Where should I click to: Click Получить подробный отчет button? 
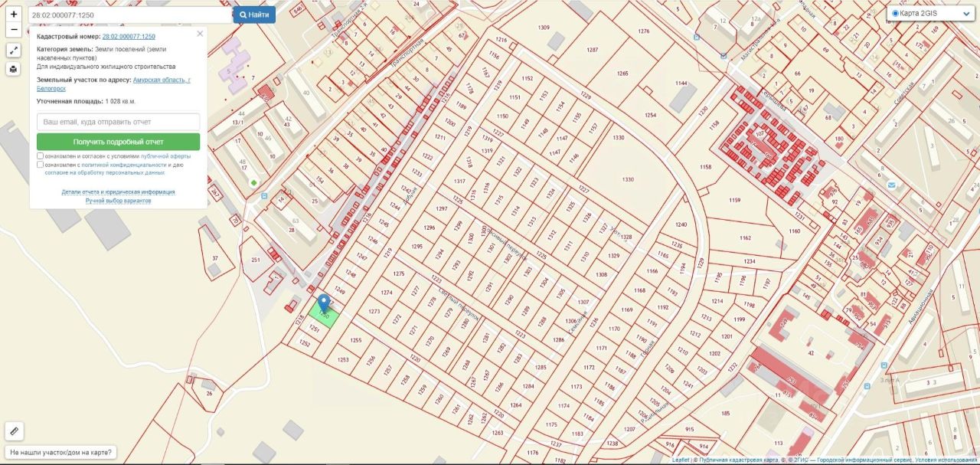coord(118,142)
